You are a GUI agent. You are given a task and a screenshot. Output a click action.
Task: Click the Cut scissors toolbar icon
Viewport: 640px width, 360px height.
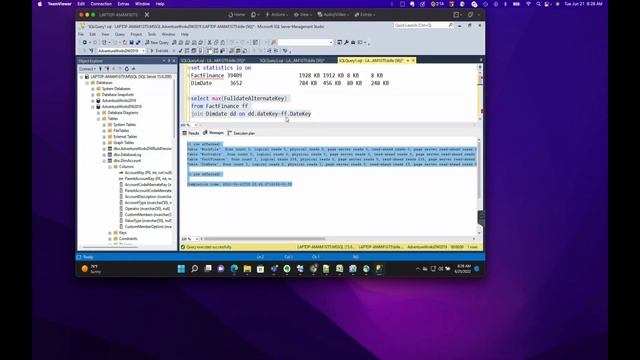click(209, 42)
